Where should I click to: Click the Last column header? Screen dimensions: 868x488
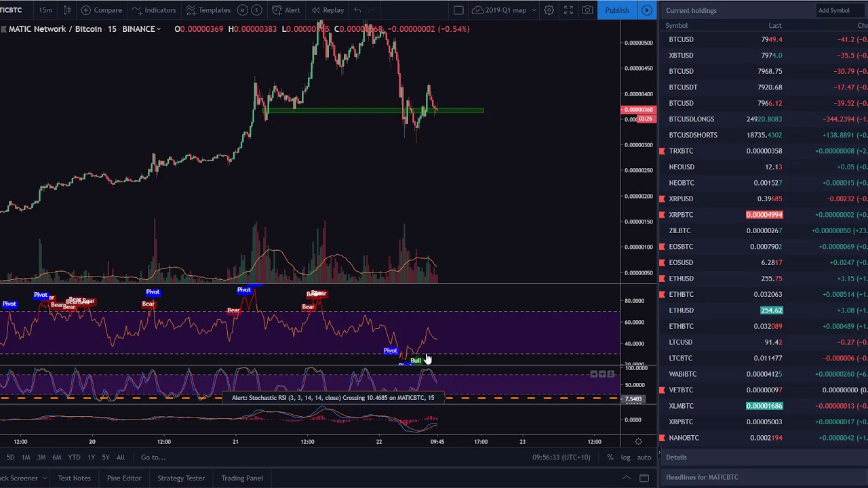(774, 26)
